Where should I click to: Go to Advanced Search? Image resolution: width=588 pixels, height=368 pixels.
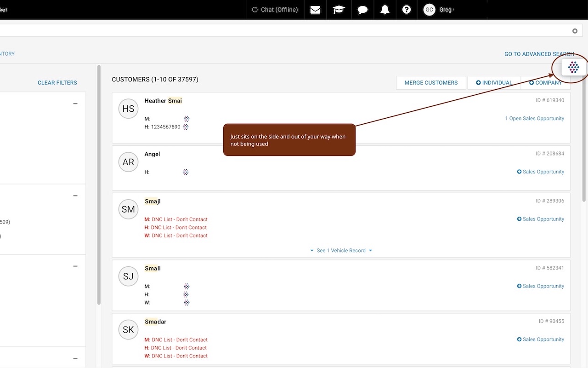coord(539,54)
